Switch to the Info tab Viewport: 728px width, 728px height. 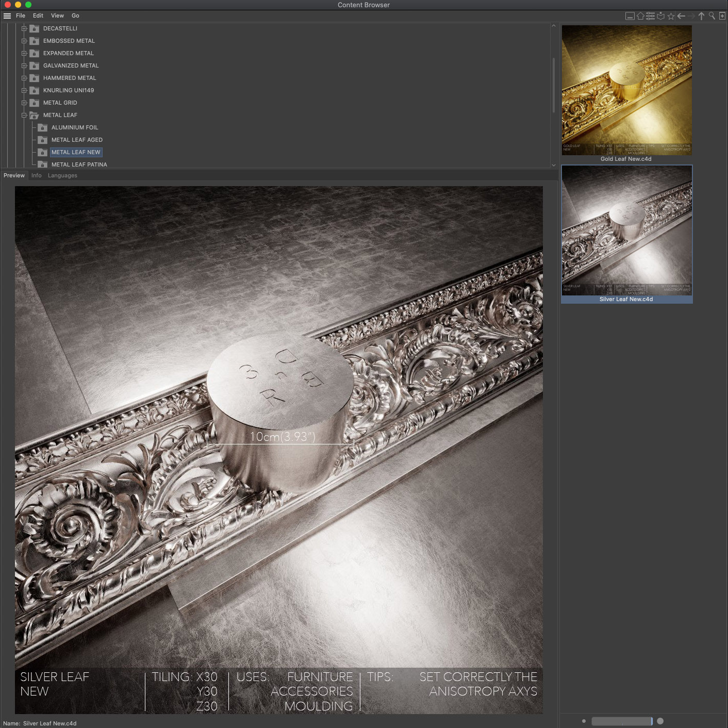tap(36, 175)
